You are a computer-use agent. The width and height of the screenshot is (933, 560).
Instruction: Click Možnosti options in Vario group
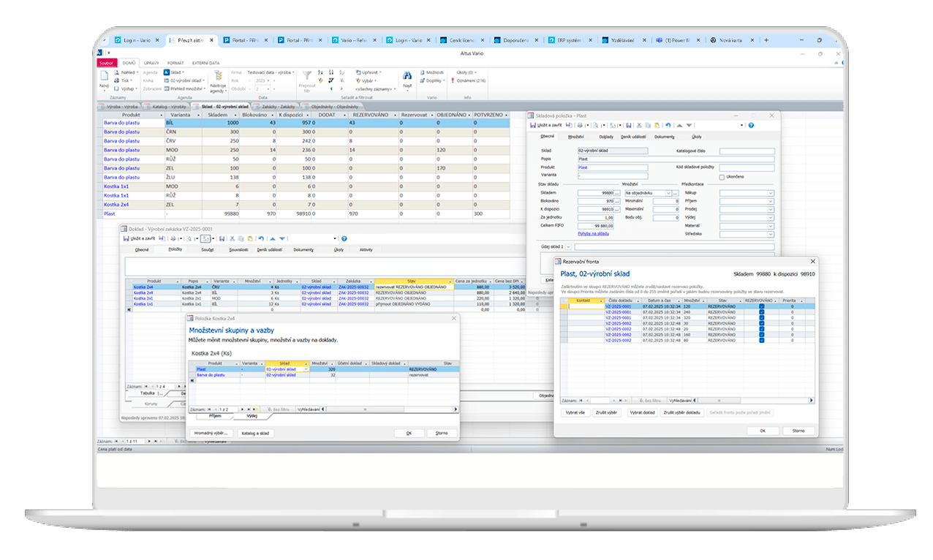coord(431,72)
